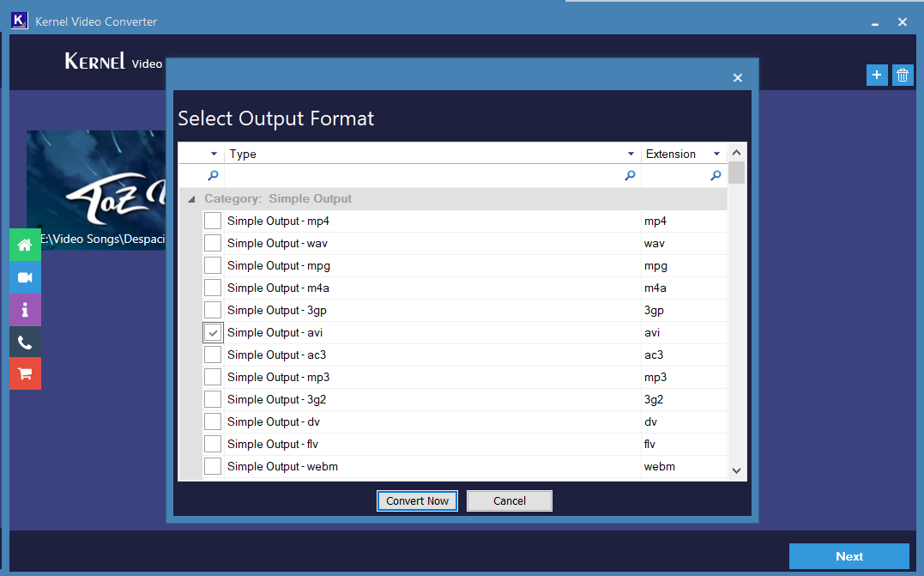Viewport: 924px width, 576px height.
Task: Check the Simple Output - dv checkbox
Action: click(213, 422)
